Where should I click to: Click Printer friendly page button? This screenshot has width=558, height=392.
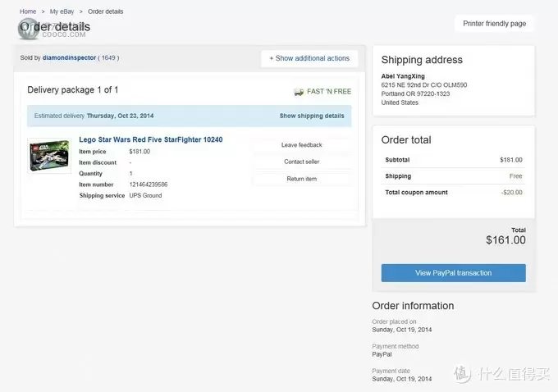pos(494,24)
